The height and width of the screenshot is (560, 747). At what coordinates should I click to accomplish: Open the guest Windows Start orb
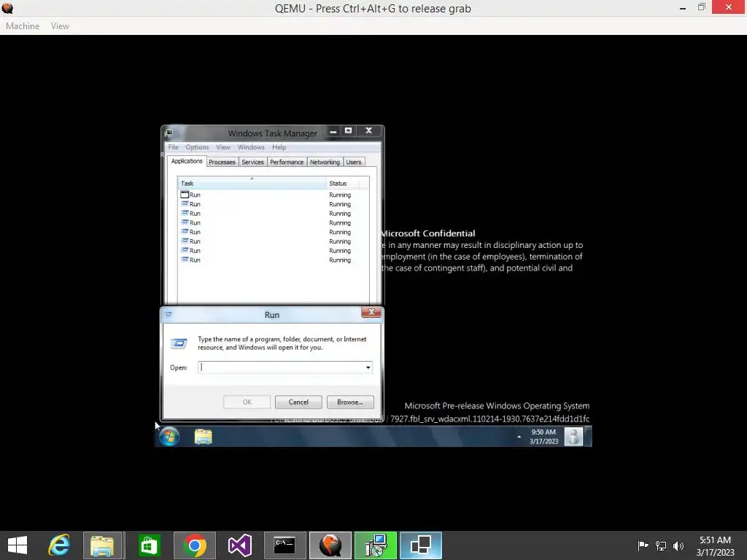pyautogui.click(x=169, y=436)
